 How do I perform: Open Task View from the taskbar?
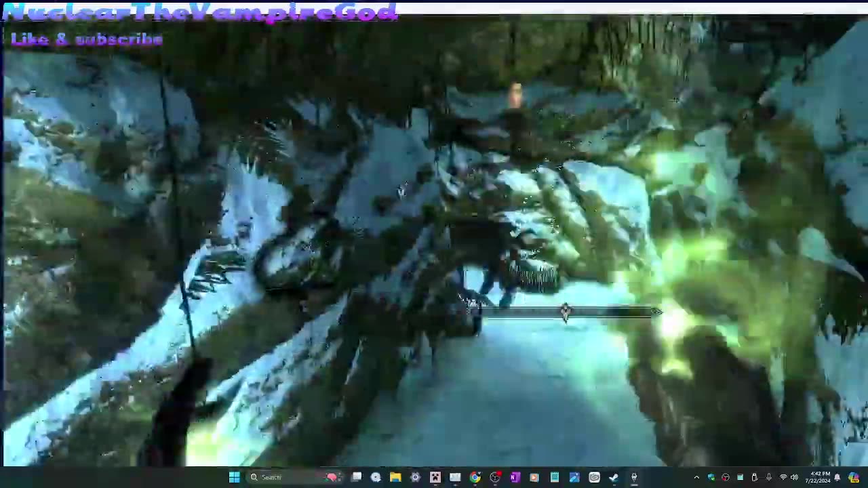[x=357, y=477]
